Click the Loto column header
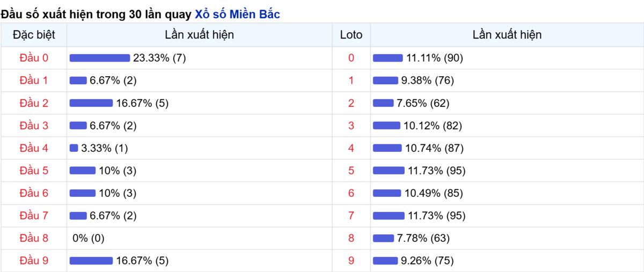The image size is (644, 272). [351, 35]
